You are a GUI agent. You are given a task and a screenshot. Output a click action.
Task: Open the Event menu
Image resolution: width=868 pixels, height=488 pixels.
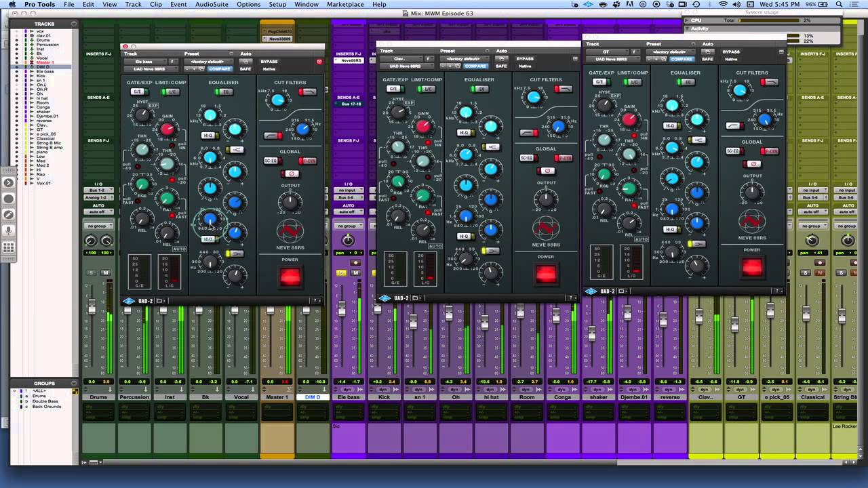tap(178, 4)
